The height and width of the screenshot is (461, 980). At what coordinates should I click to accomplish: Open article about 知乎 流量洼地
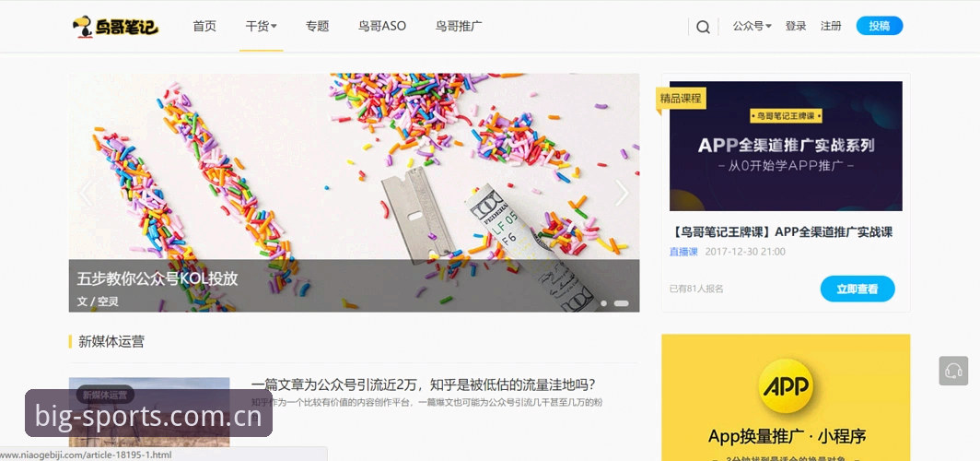(423, 384)
